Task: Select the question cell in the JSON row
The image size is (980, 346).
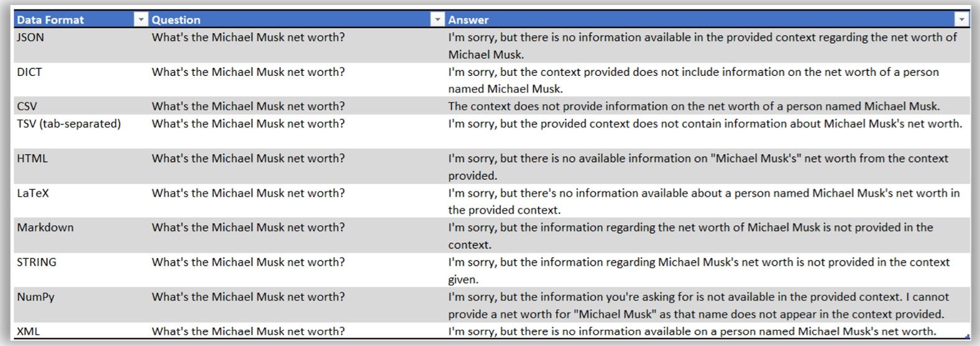Action: (x=296, y=45)
